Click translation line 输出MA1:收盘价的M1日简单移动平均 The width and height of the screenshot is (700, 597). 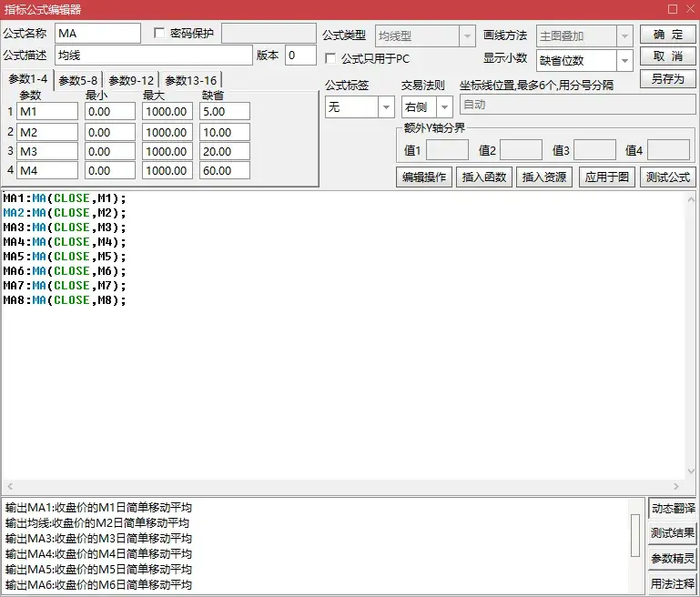(x=98, y=508)
